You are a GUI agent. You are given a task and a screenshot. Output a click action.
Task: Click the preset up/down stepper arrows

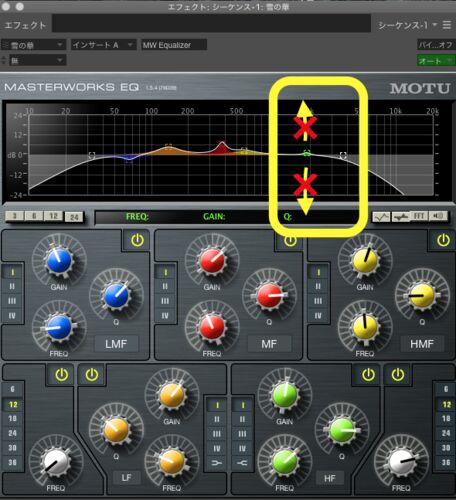coord(4,60)
